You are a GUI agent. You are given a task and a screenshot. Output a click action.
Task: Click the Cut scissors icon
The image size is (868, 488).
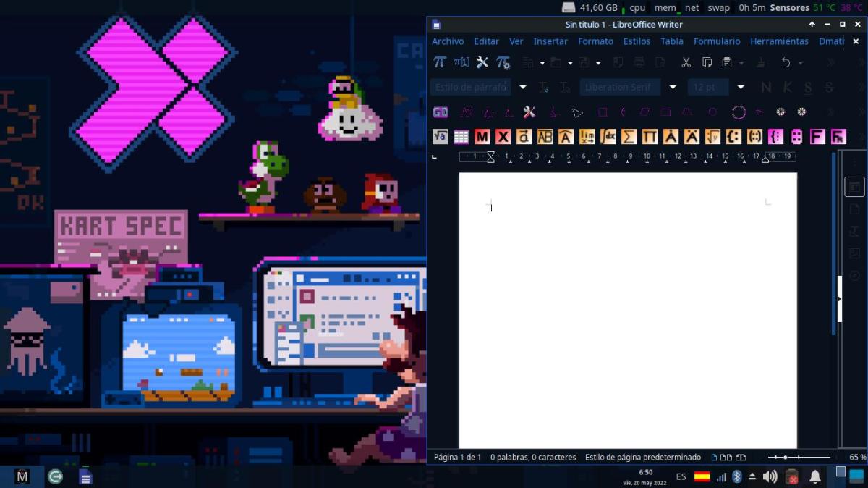[x=686, y=63]
